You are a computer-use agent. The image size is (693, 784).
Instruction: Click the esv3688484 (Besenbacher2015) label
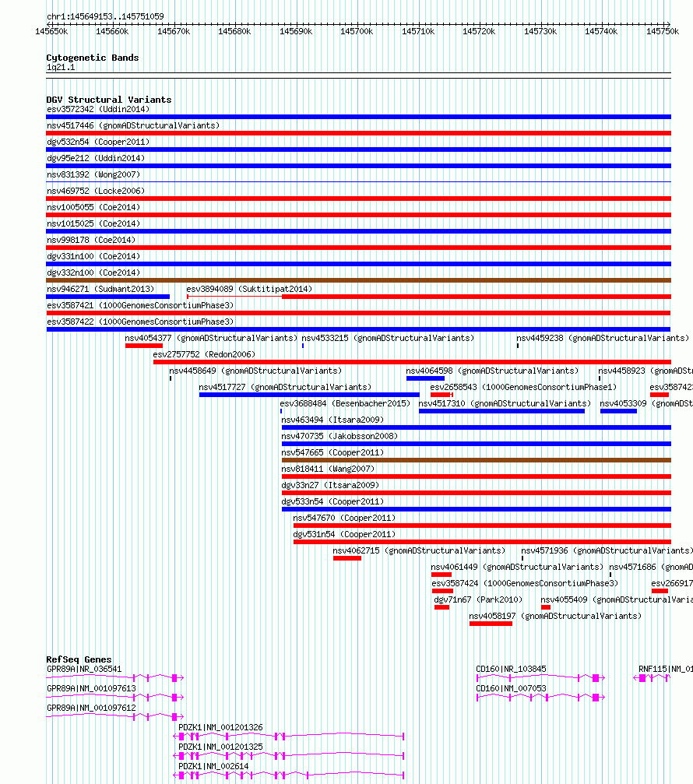(345, 403)
